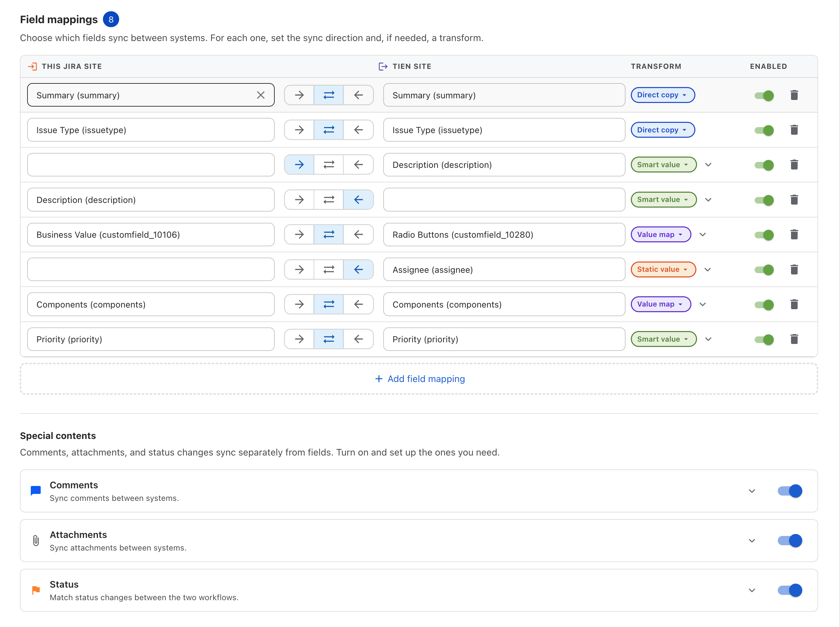Delete the Issue Type field mapping
The image size is (840, 627).
(794, 130)
